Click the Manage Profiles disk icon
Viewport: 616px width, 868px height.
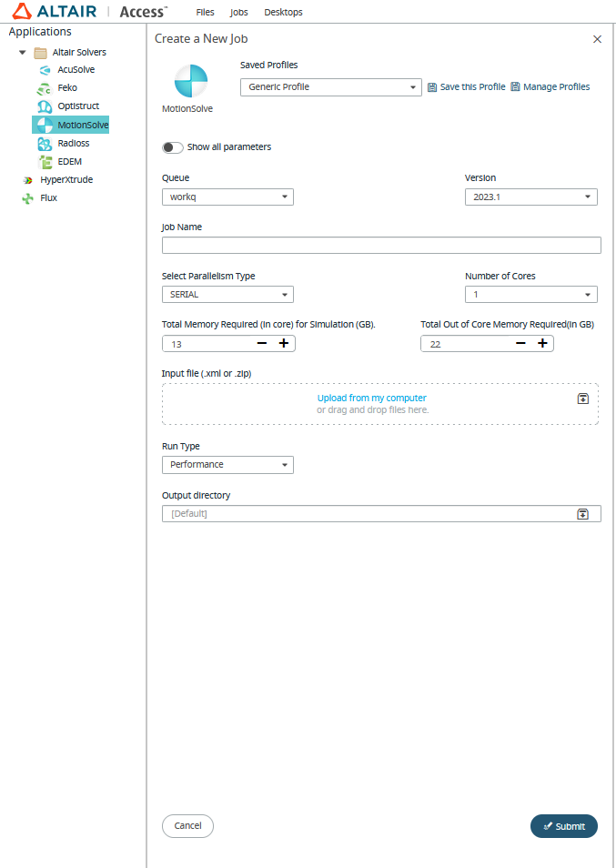[x=515, y=87]
